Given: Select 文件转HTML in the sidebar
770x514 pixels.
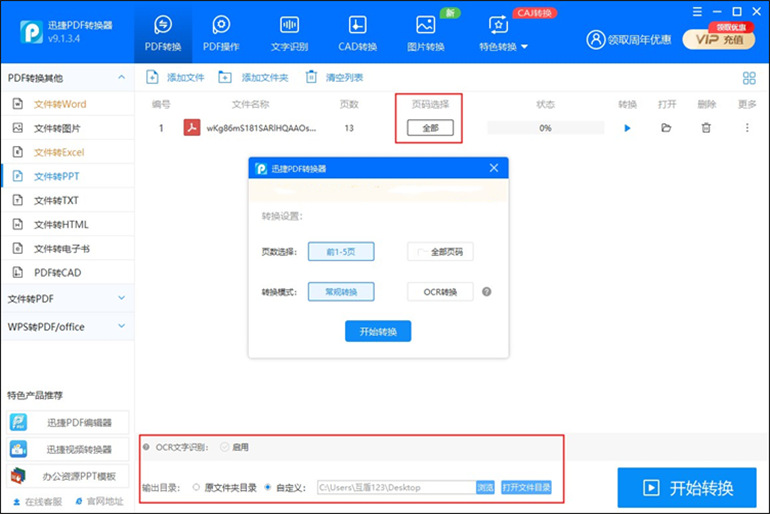Looking at the screenshot, I should 68,224.
